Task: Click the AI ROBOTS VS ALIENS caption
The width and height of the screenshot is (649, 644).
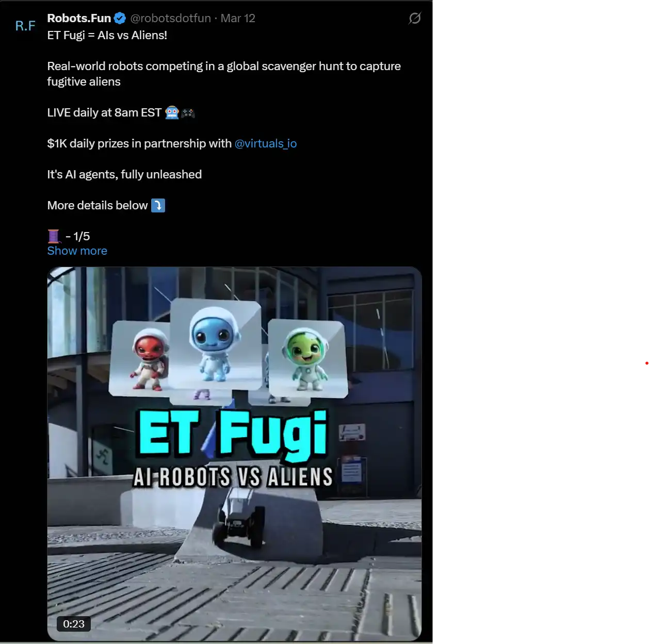Action: 233,477
